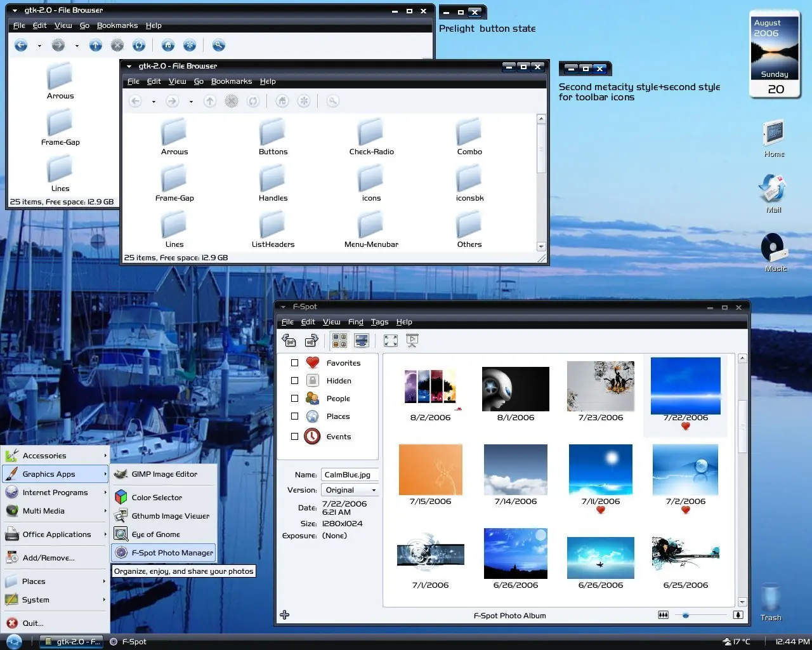
Task: Open the F-Spot window menu arrow in title bar
Action: coord(284,307)
